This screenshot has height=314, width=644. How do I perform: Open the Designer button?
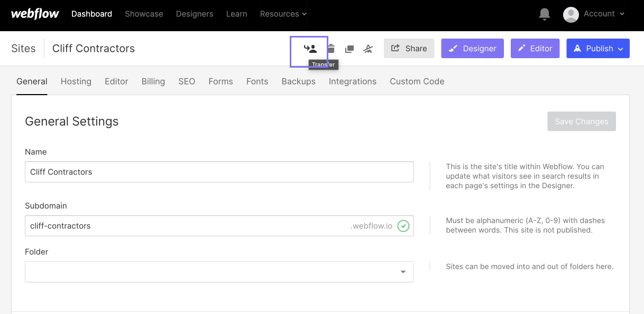coord(472,49)
